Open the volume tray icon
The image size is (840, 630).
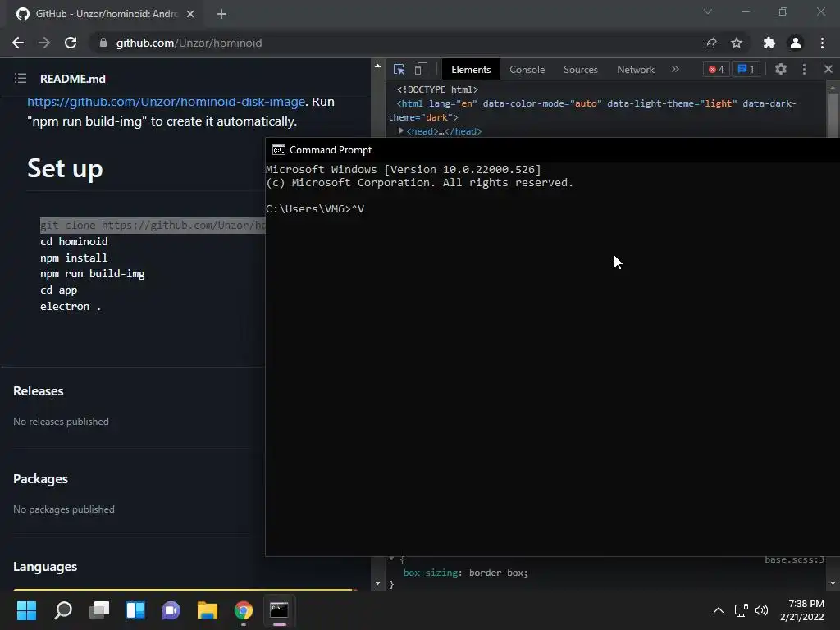[761, 610]
